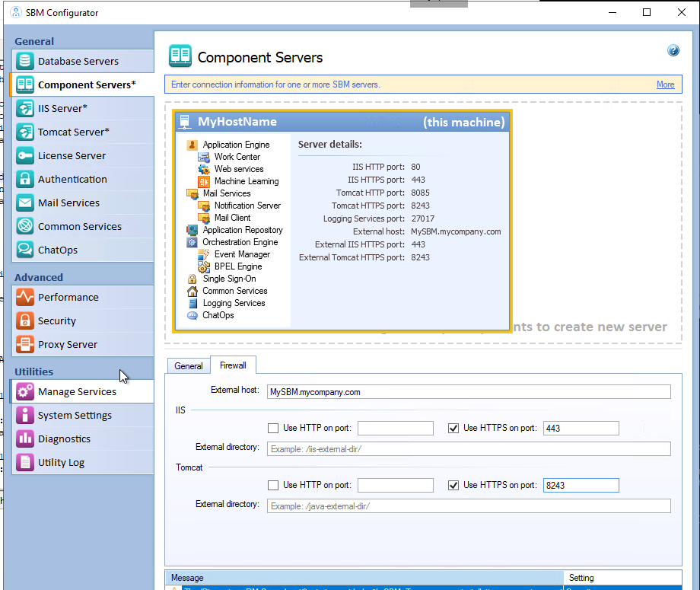Select the Tomcat HTTPS port field showing 8243
The width and height of the screenshot is (700, 590).
[x=581, y=485]
